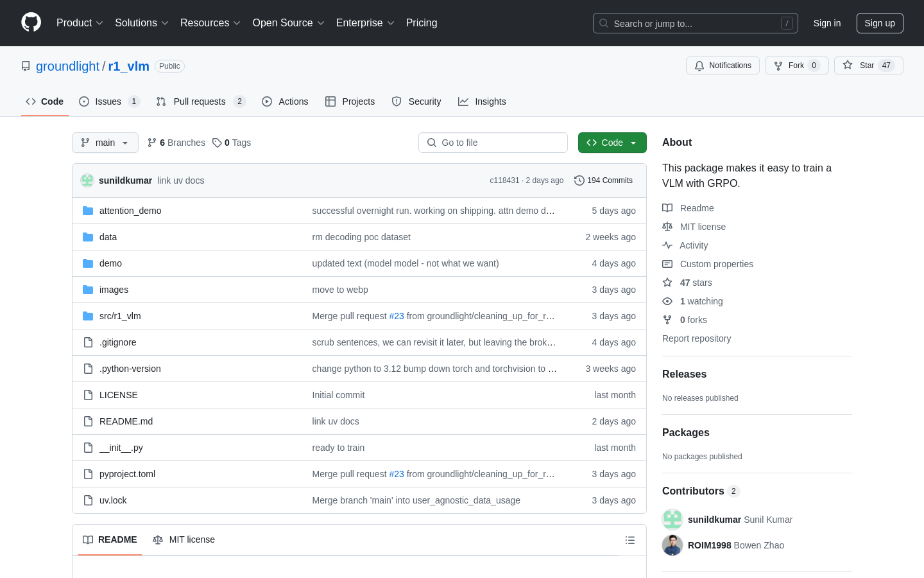Open Custom properties in About
924x578 pixels.
point(708,264)
